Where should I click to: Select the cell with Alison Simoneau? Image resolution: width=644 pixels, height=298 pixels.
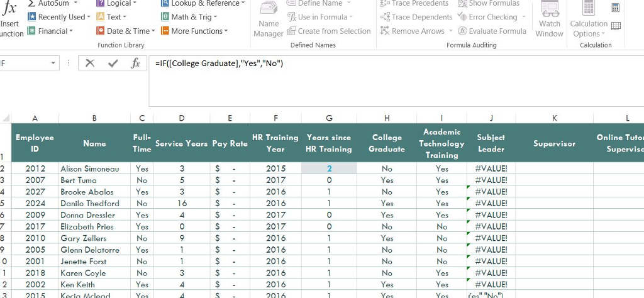click(94, 168)
